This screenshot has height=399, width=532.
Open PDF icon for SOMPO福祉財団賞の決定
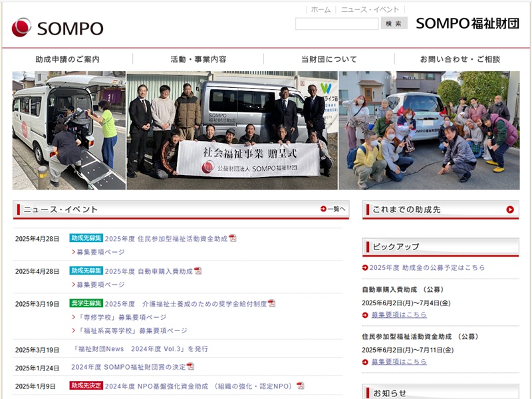point(190,366)
